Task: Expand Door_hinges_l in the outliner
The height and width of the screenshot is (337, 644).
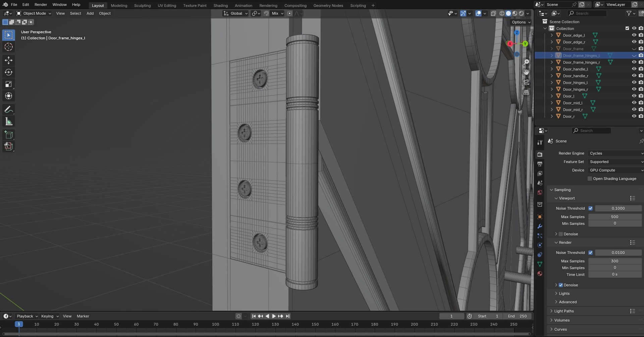Action: [x=552, y=83]
